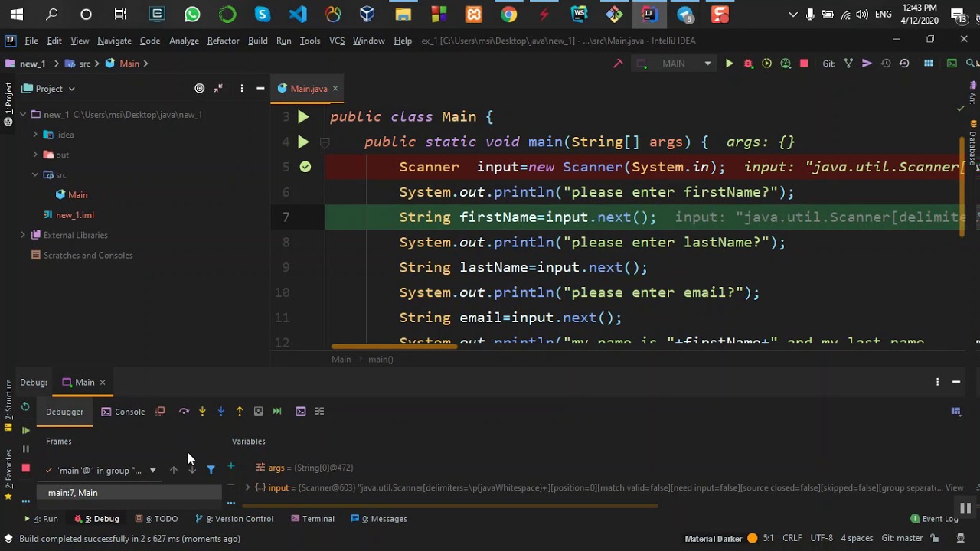Image resolution: width=980 pixels, height=551 pixels.
Task: Open Evaluate Expression icon in debugger
Action: pyautogui.click(x=301, y=412)
